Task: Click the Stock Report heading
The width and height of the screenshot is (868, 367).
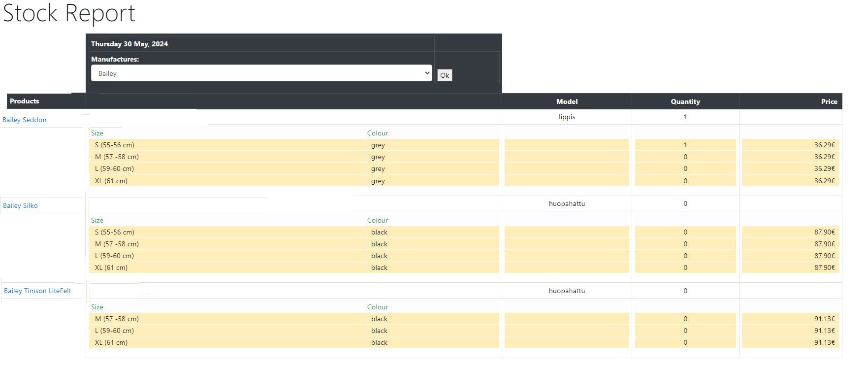Action: point(69,13)
